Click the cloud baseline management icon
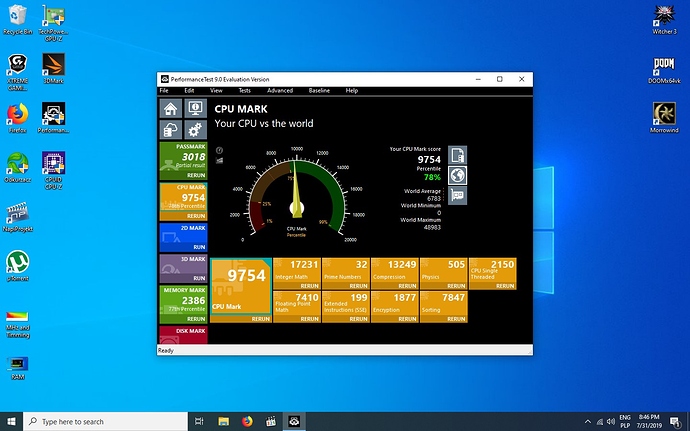690x431 pixels. coord(171,129)
